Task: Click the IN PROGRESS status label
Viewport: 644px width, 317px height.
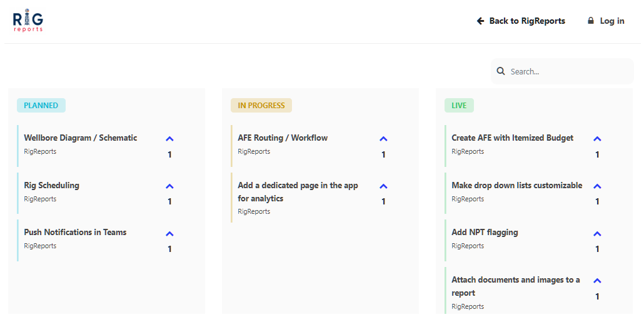Action: tap(261, 106)
